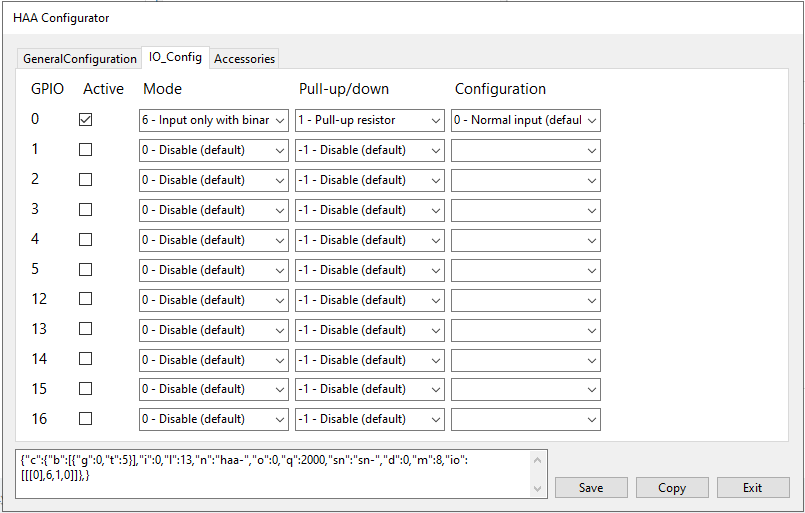This screenshot has height=513, width=805.
Task: Click the Save button
Action: [591, 488]
